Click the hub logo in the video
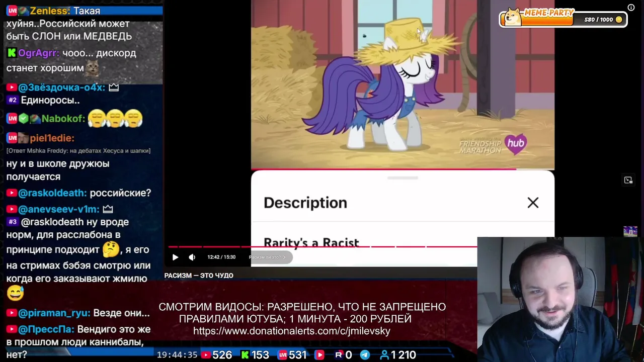The width and height of the screenshot is (644, 362). coord(516,144)
